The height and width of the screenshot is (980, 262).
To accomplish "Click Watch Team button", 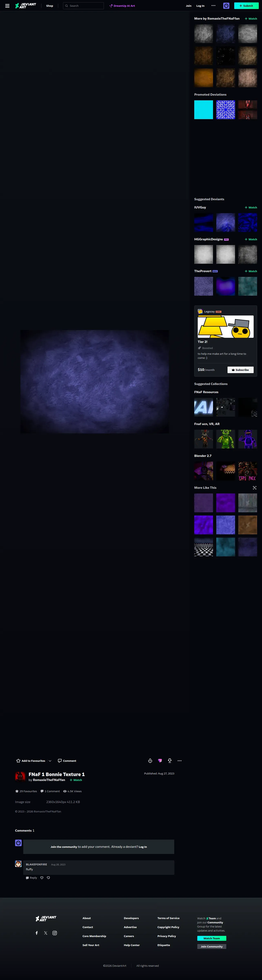I will [x=212, y=938].
